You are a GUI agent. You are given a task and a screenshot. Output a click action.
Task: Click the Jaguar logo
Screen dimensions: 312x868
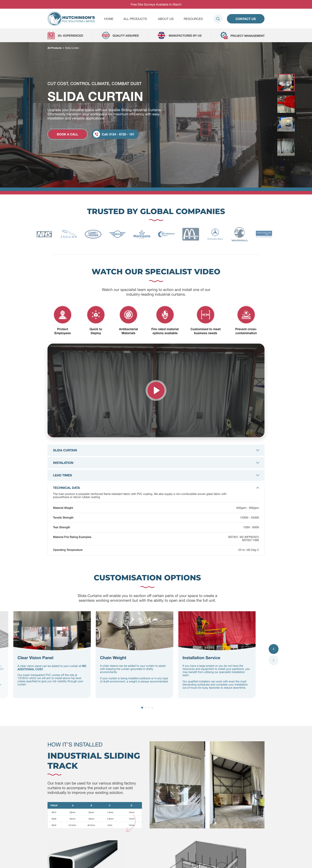[x=69, y=234]
